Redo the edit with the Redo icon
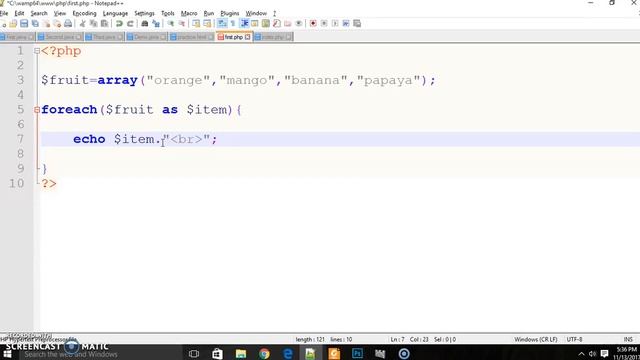Viewport: 640px width, 360px height. (x=130, y=24)
